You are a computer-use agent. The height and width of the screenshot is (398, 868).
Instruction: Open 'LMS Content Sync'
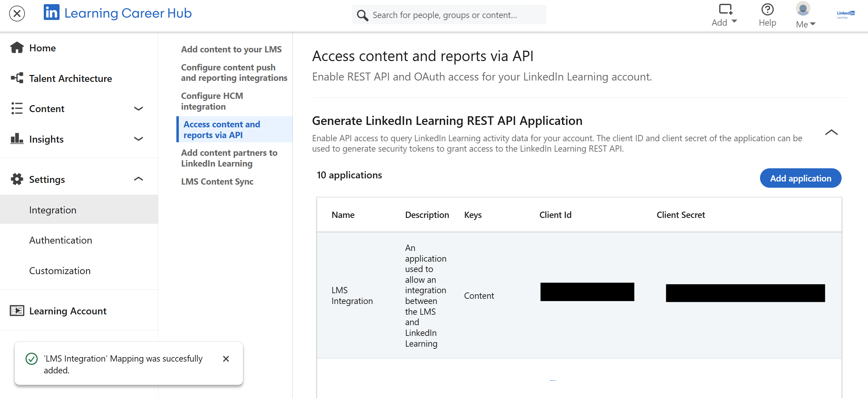coord(217,181)
